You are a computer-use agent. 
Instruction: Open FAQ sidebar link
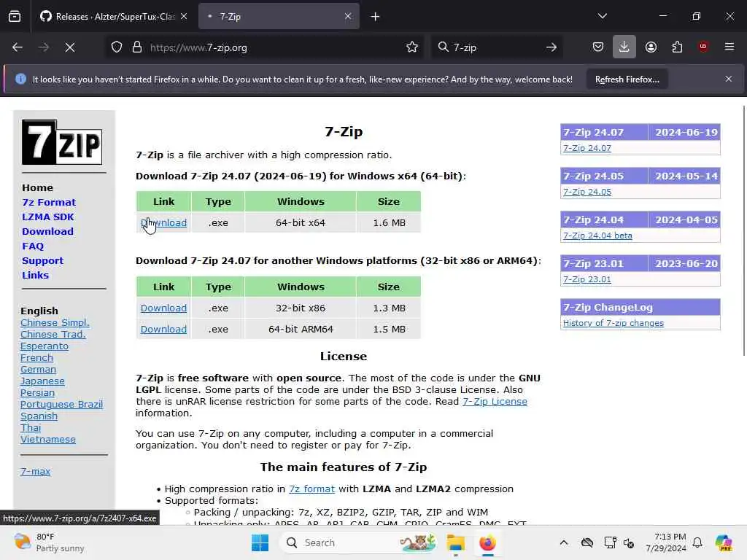pos(33,246)
